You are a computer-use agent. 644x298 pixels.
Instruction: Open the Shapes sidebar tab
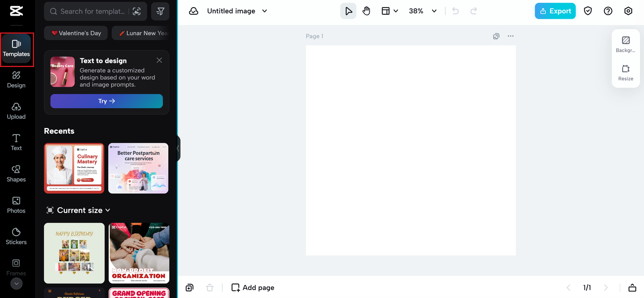[16, 174]
